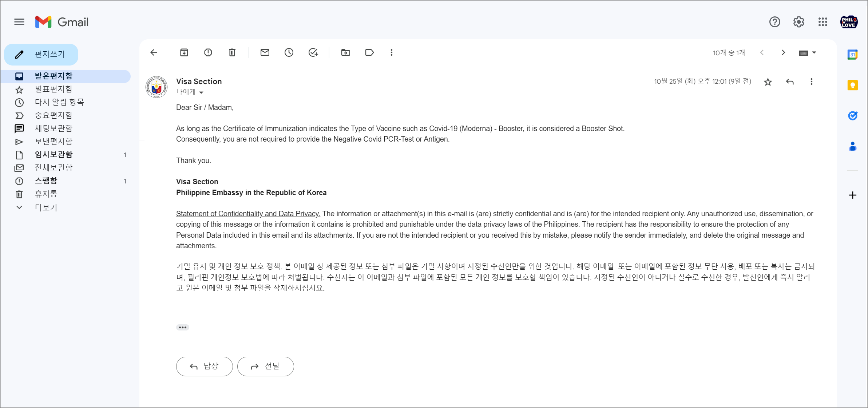The height and width of the screenshot is (408, 868).
Task: Report this email as spam
Action: tap(208, 53)
